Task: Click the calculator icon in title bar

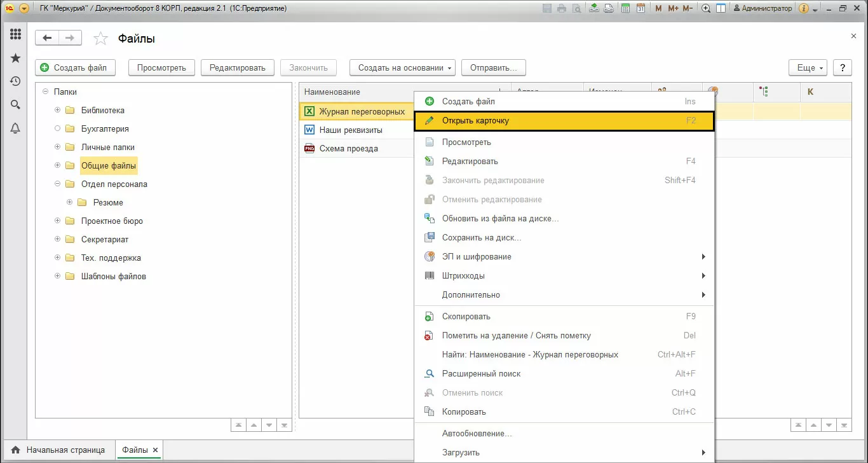Action: point(625,8)
